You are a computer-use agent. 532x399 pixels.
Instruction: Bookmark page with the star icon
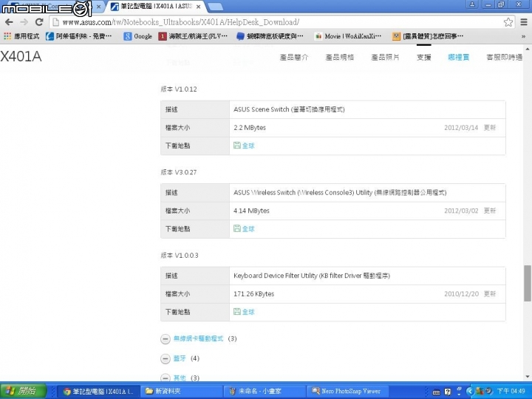[x=508, y=22]
